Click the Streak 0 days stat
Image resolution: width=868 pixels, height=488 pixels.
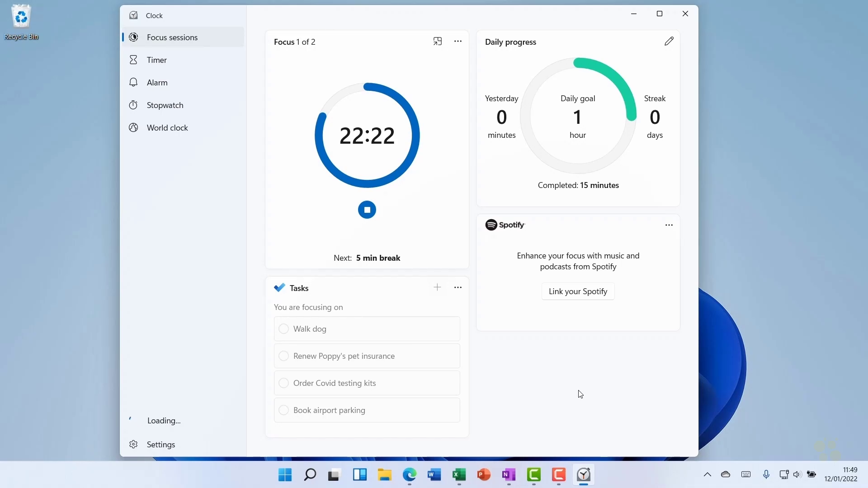(655, 117)
